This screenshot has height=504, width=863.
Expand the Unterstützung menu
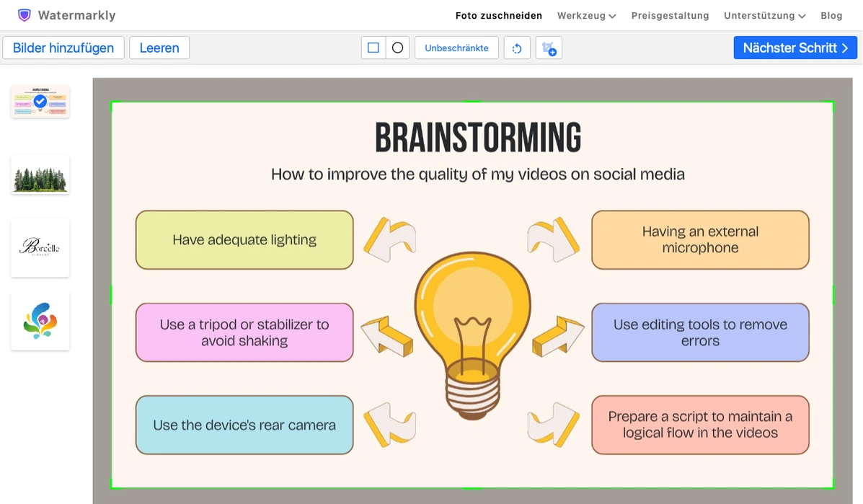pyautogui.click(x=764, y=15)
